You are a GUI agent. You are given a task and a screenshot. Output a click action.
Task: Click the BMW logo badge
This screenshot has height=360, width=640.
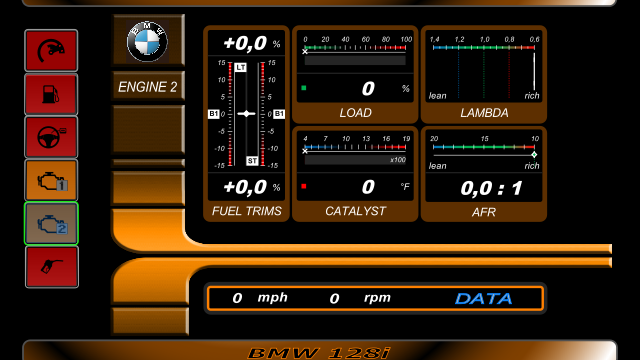click(147, 41)
